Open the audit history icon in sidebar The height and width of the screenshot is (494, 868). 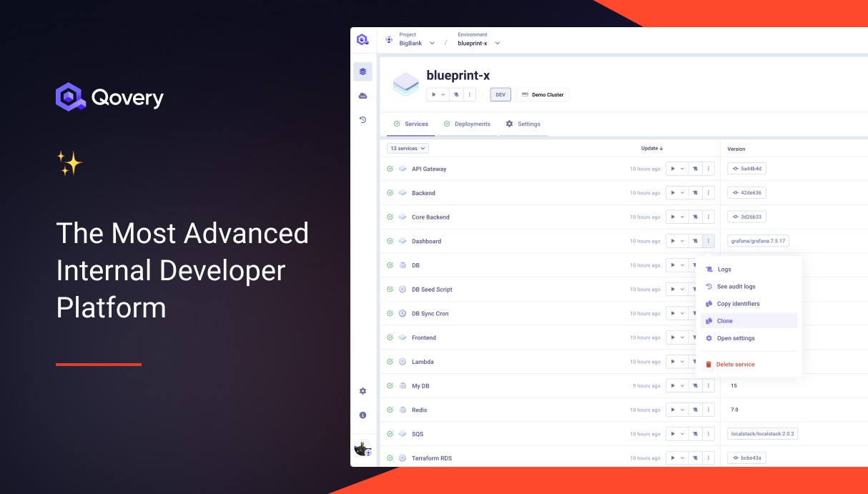tap(363, 119)
